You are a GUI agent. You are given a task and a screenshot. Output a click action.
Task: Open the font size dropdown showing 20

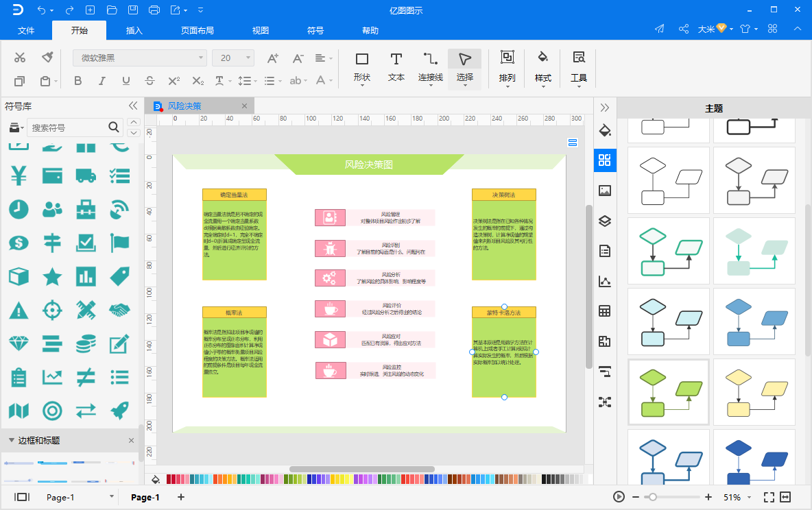point(233,58)
